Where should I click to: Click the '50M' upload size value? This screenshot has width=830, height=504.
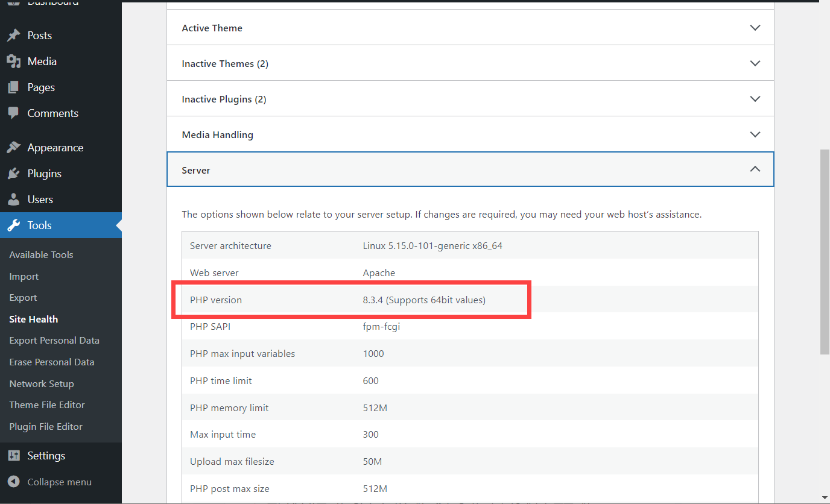coord(372,462)
